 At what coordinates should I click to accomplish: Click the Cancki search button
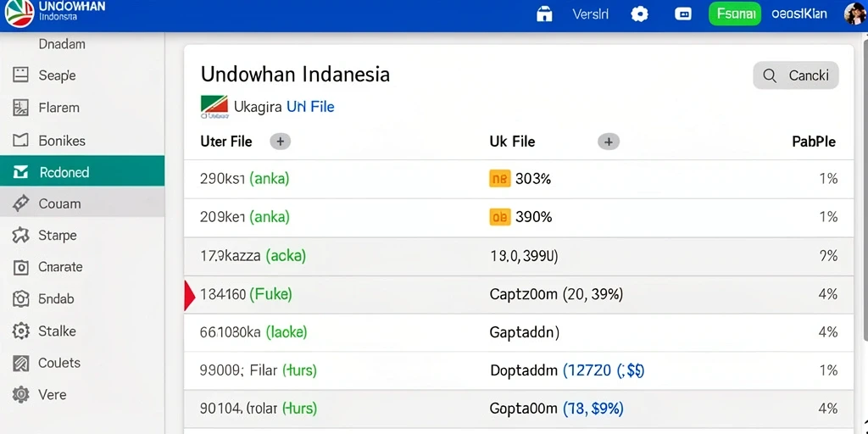click(x=795, y=75)
